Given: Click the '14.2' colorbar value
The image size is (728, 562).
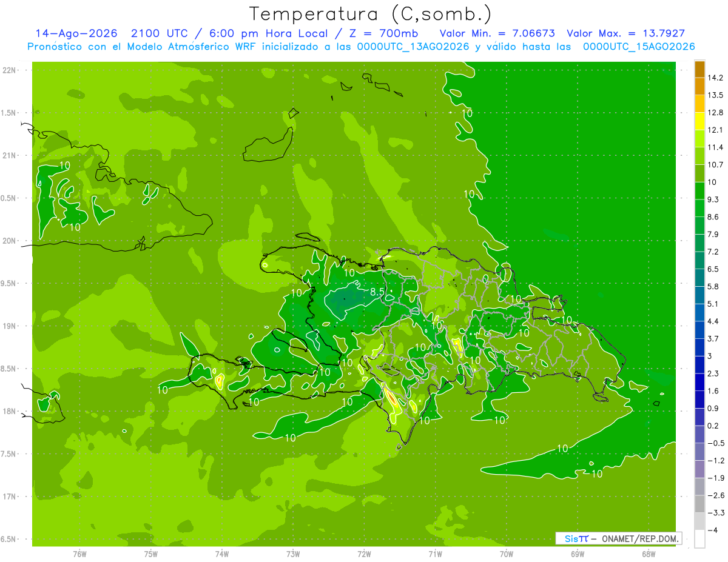Looking at the screenshot, I should click(715, 78).
